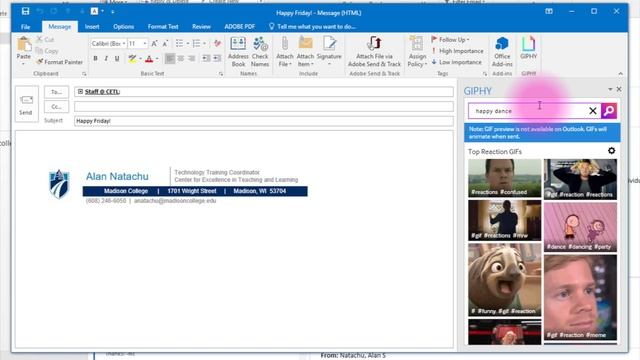The width and height of the screenshot is (640, 360).
Task: Toggle underline formatting
Action: pyautogui.click(x=117, y=58)
